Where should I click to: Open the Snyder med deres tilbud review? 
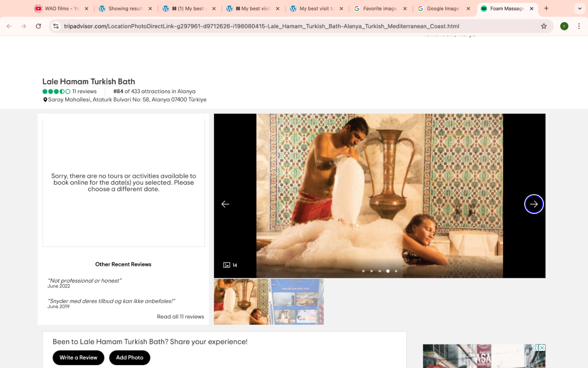click(x=111, y=301)
